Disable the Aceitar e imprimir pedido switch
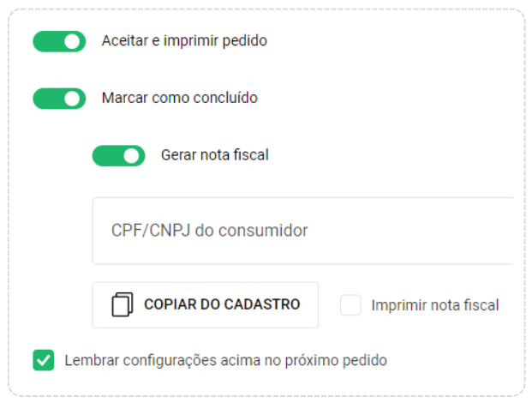Screen dimensions: 532x403 [x=59, y=41]
